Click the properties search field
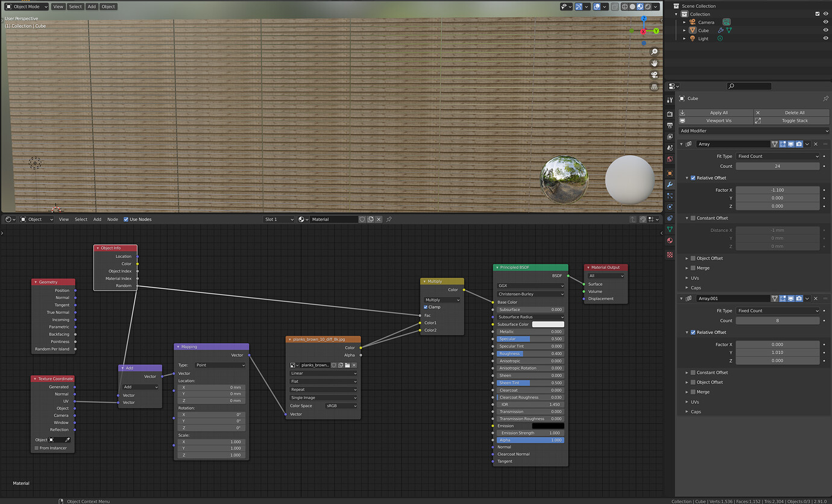 click(x=749, y=86)
